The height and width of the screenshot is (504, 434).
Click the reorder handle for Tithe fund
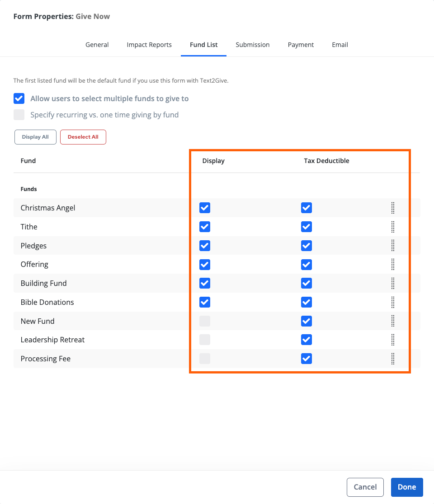(392, 227)
